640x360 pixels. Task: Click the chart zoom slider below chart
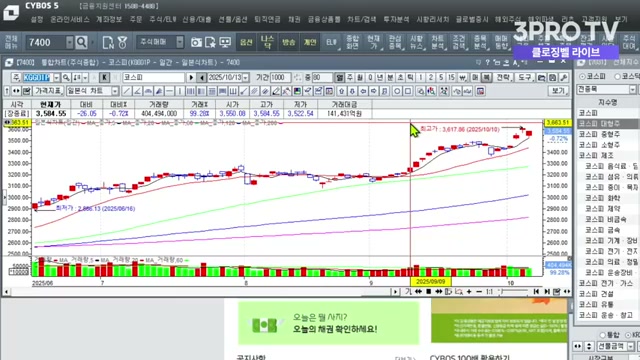click(x=514, y=291)
